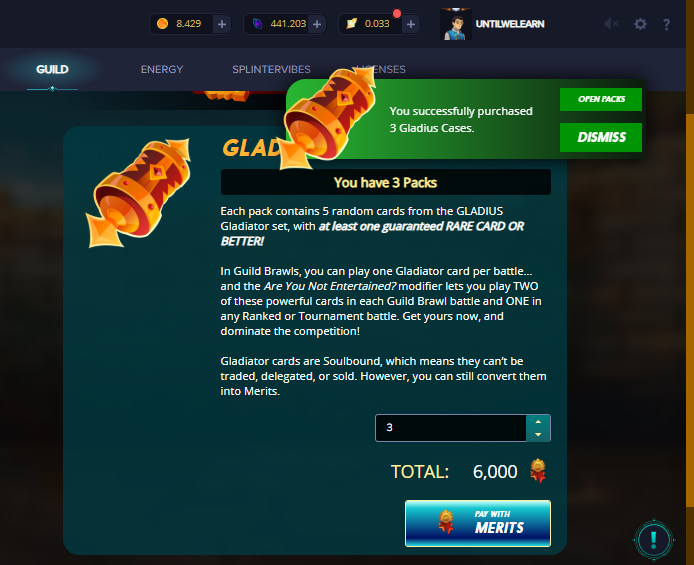Increase pack quantity with the up arrow
Image resolution: width=694 pixels, height=565 pixels.
[538, 422]
